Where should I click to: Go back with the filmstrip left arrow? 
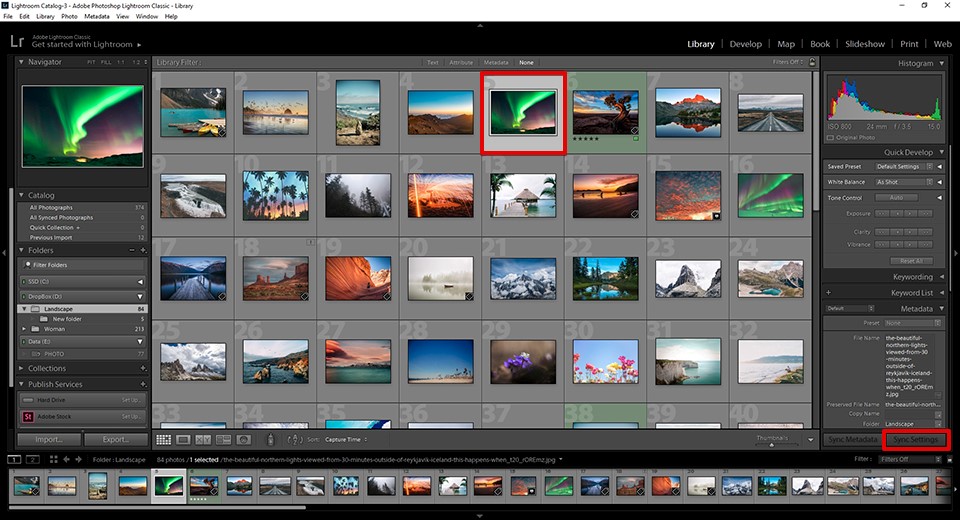tap(66, 459)
